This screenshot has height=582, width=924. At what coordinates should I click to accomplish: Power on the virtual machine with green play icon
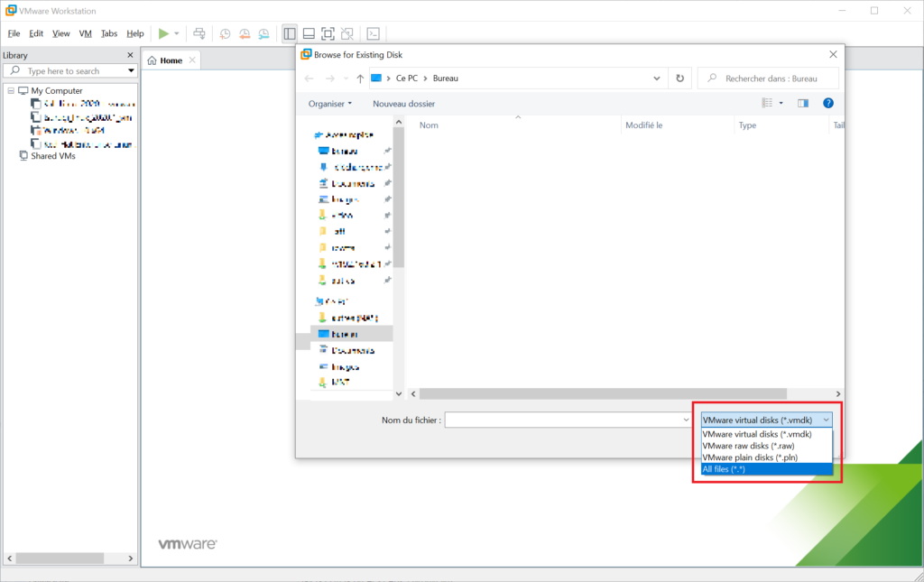pyautogui.click(x=163, y=33)
